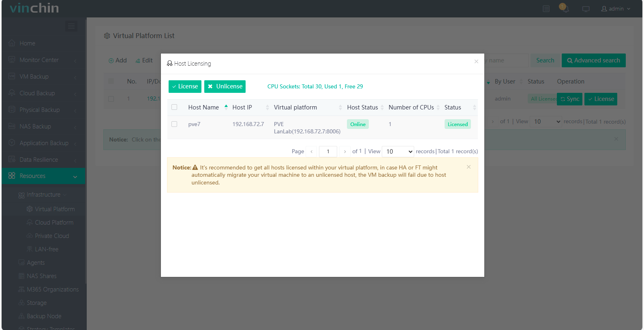Image resolution: width=644 pixels, height=330 pixels.
Task: Go to next page in dialog pager
Action: point(345,152)
